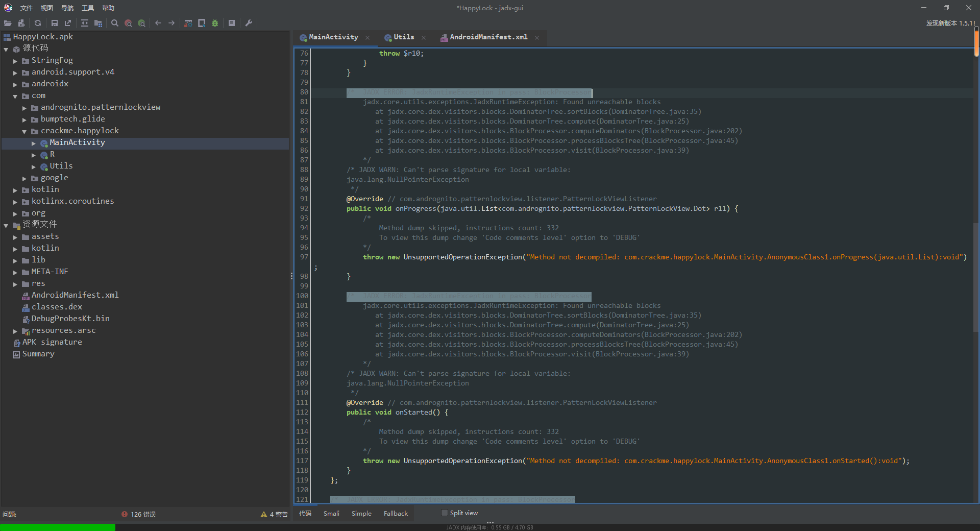Enable the Split view checkbox
Viewport: 980px width, 531px height.
(444, 513)
